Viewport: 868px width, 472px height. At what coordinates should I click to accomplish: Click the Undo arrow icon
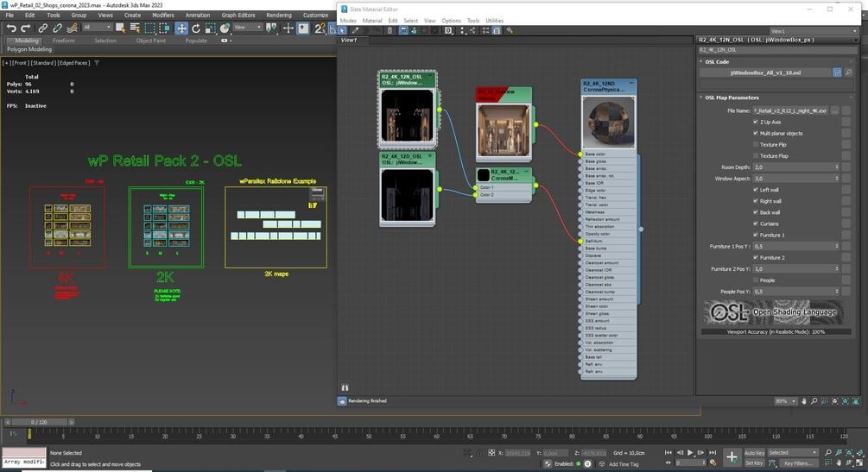point(11,28)
